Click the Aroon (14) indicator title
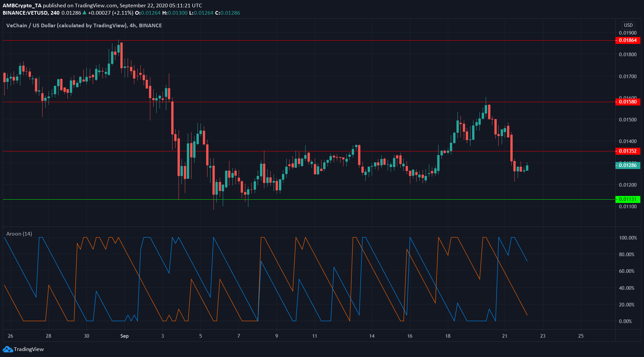The height and width of the screenshot is (357, 644). [19, 234]
